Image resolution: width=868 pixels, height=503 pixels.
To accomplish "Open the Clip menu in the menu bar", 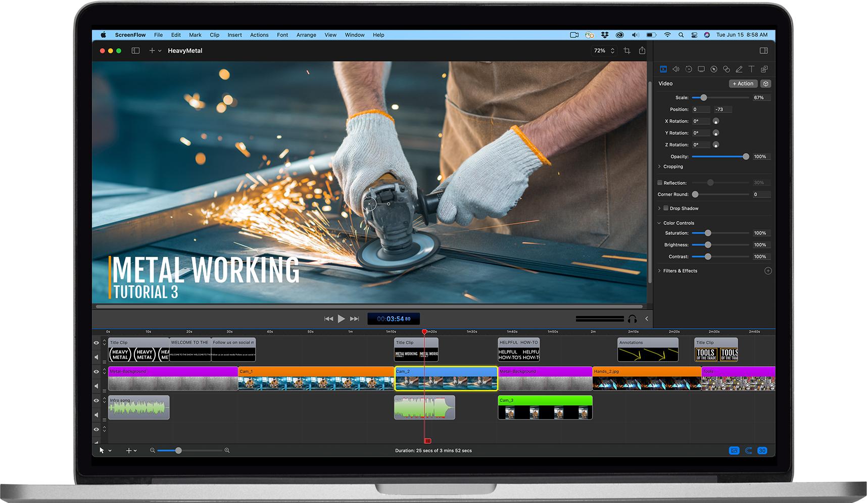I will tap(214, 35).
